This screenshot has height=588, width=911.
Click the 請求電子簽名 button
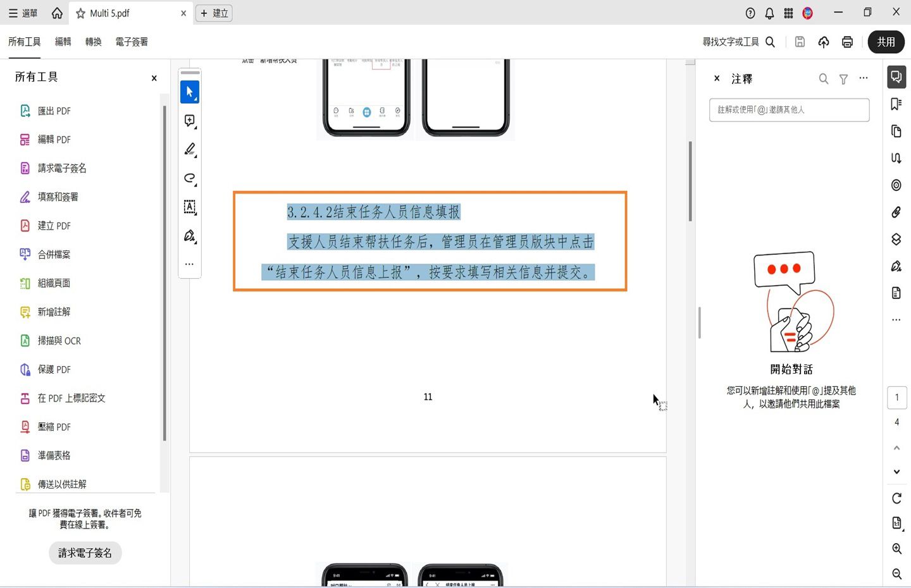[x=85, y=552]
